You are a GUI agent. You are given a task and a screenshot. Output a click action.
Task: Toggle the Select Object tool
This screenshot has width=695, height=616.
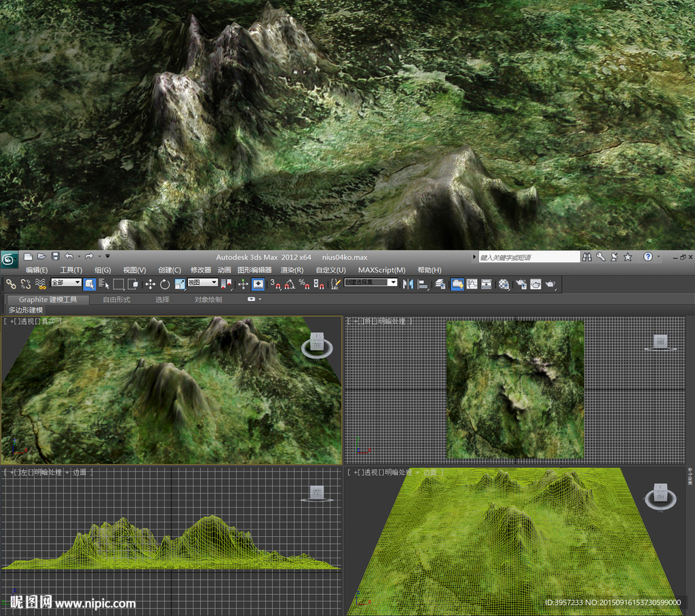pos(90,284)
